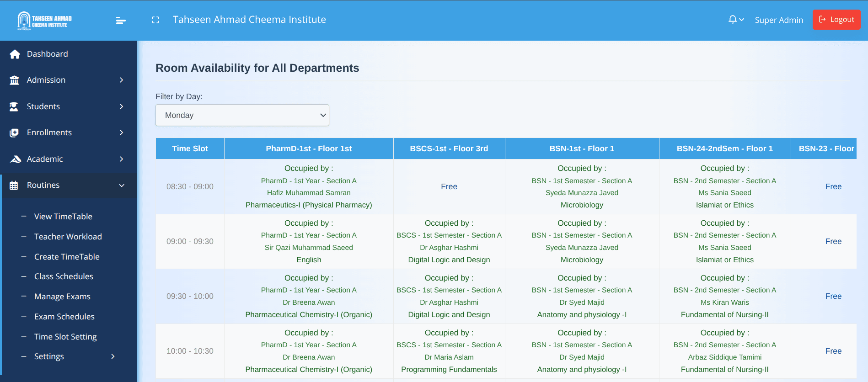Open the Super Admin profile link
The height and width of the screenshot is (382, 868).
779,20
